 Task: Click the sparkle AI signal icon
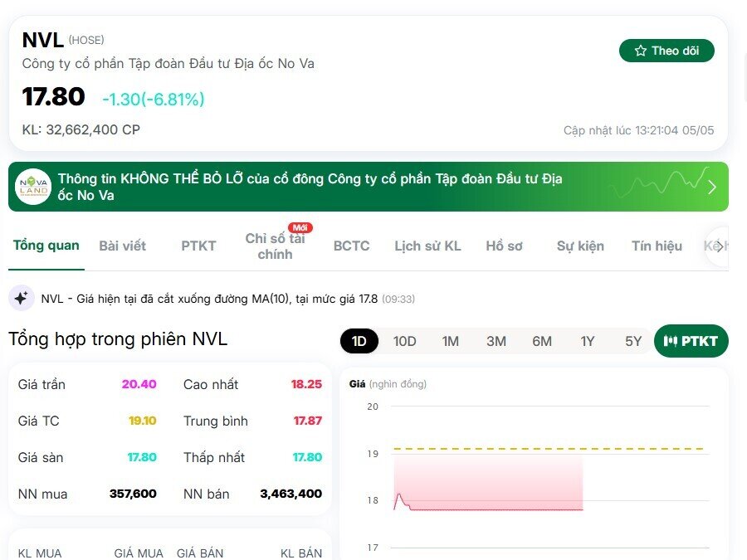(x=21, y=299)
